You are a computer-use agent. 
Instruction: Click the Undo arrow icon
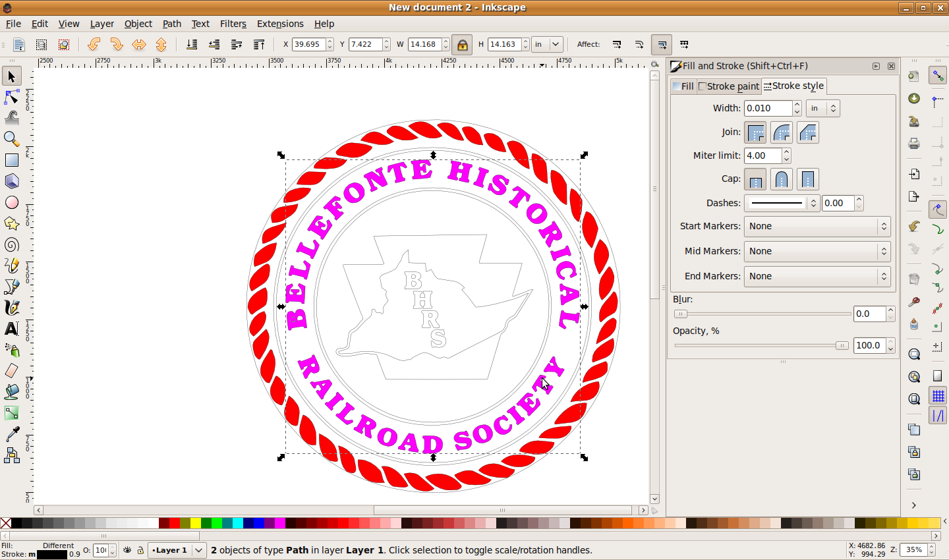point(914,227)
